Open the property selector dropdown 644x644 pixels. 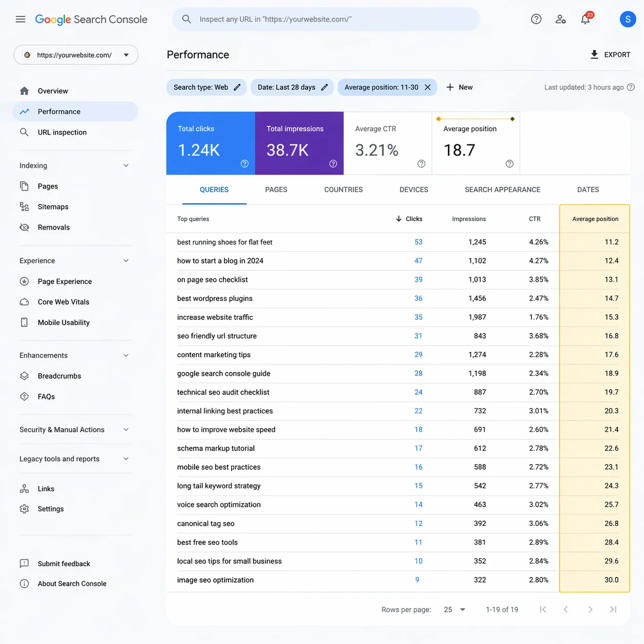tap(76, 55)
